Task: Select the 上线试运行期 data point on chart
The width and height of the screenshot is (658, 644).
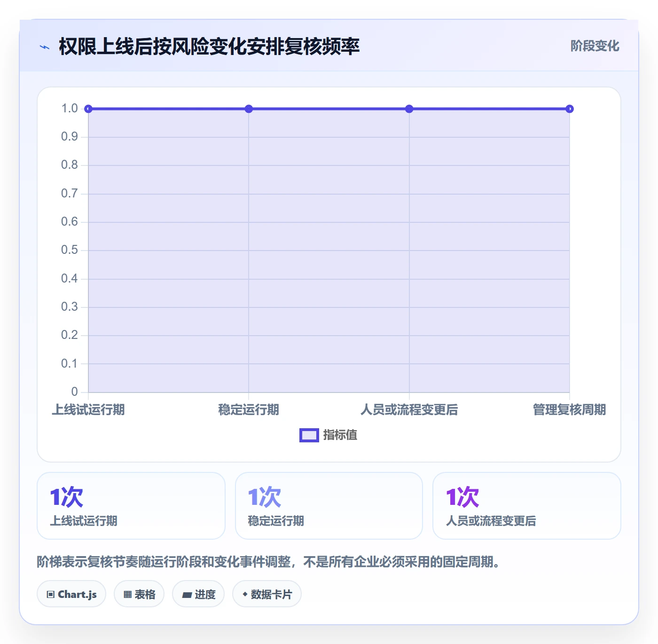Action: coord(88,109)
